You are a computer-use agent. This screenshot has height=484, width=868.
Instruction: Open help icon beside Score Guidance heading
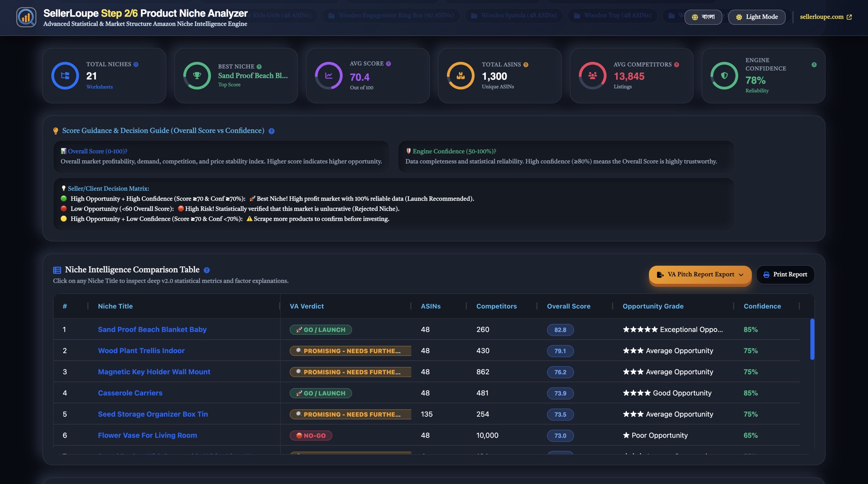pyautogui.click(x=272, y=131)
